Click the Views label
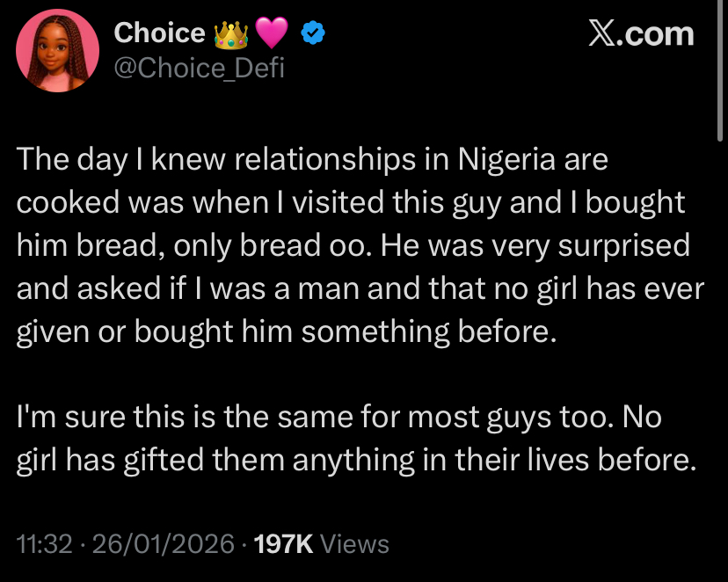Image resolution: width=728 pixels, height=582 pixels. click(354, 544)
